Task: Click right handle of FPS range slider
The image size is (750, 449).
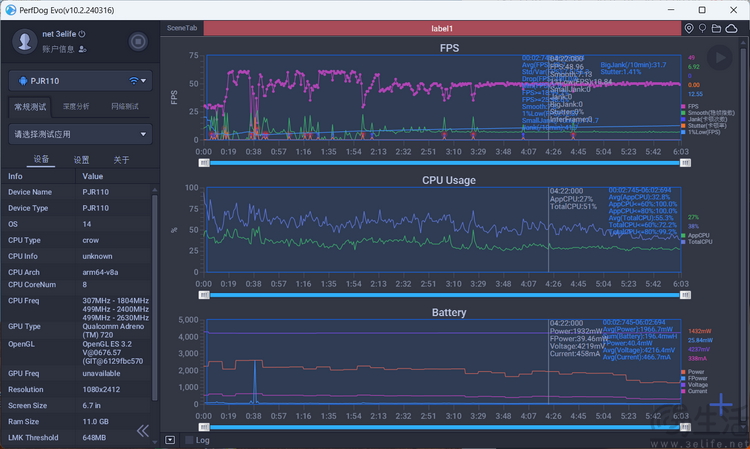Action: tap(685, 163)
